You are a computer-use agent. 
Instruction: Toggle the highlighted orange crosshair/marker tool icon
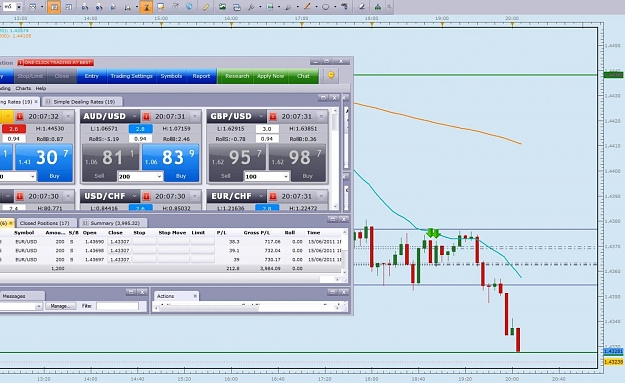pos(146,7)
